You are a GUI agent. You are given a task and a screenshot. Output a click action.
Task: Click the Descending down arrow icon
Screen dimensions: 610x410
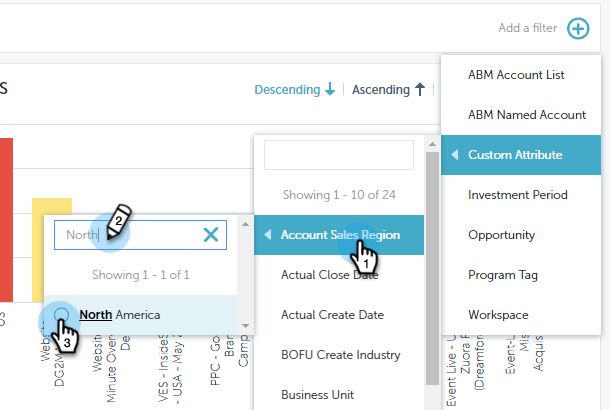(330, 90)
